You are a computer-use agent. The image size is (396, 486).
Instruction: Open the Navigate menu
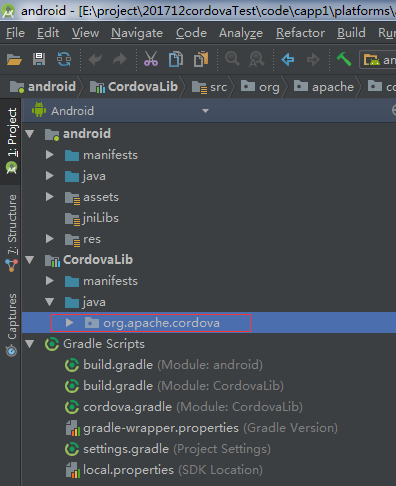pos(137,33)
